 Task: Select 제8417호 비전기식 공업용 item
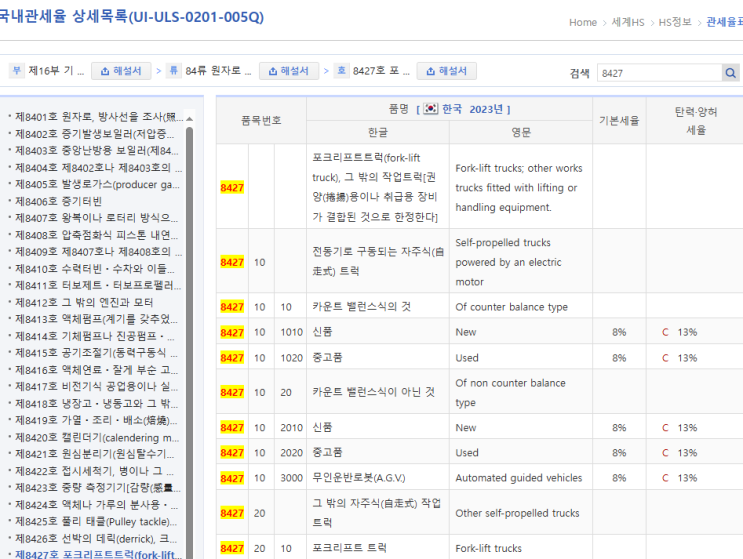click(x=96, y=387)
